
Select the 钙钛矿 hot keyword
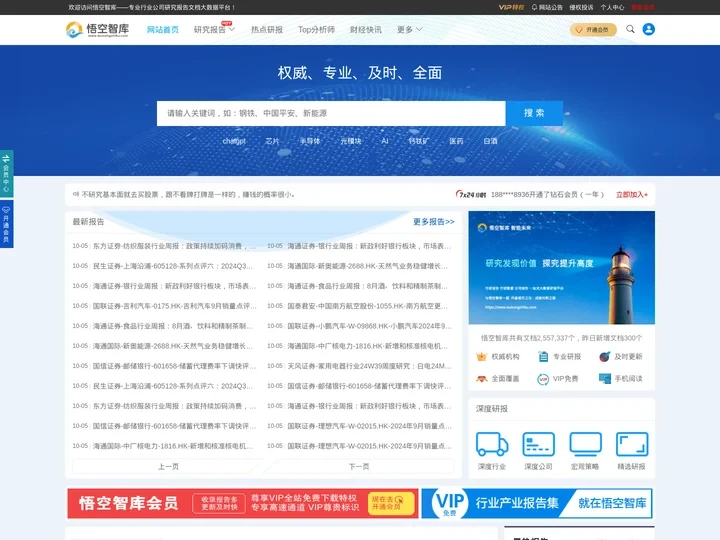(419, 141)
